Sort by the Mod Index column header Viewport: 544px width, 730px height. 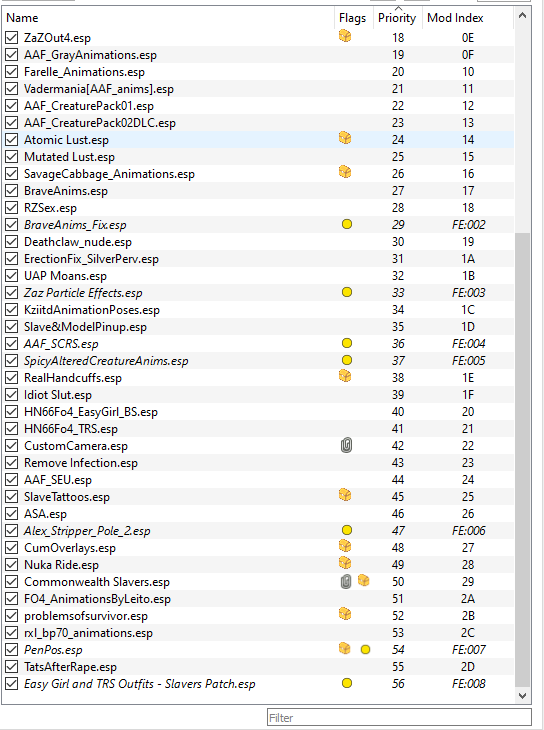468,18
